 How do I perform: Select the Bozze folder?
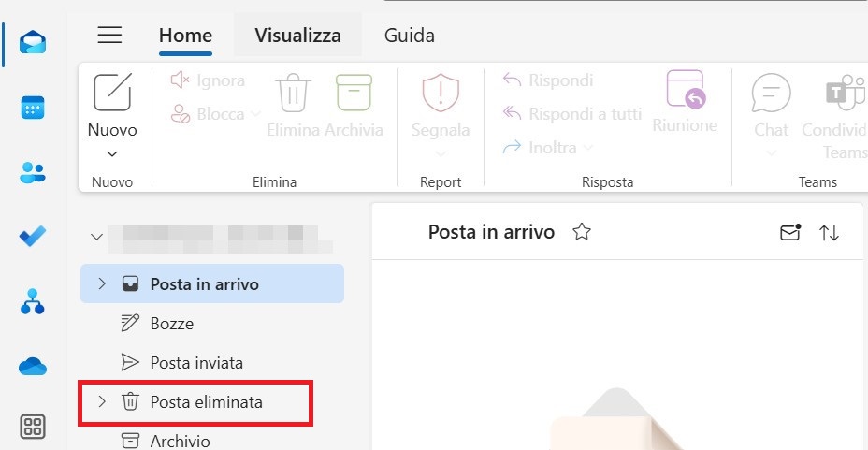(x=171, y=324)
